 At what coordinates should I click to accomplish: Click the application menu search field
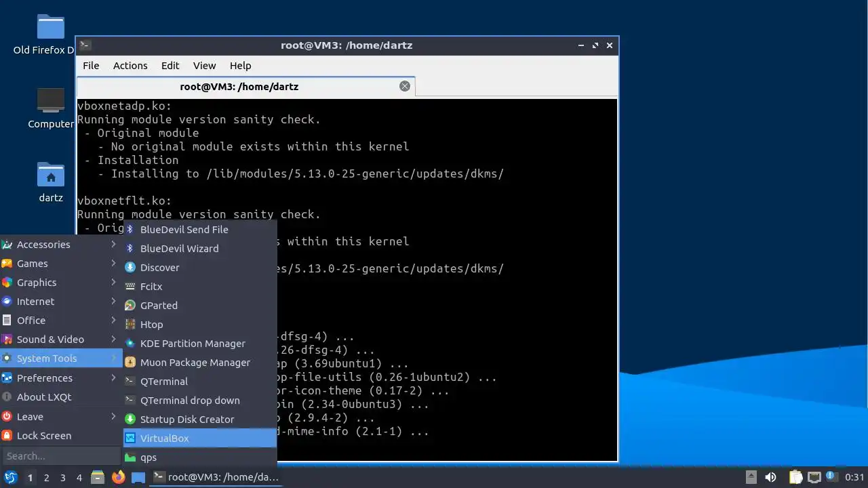(61, 456)
